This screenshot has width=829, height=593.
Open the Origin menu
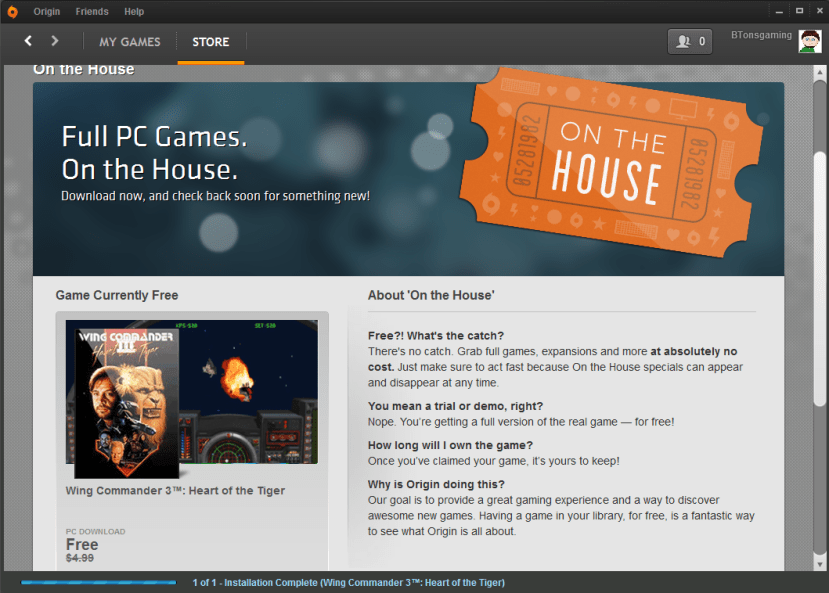(x=46, y=11)
